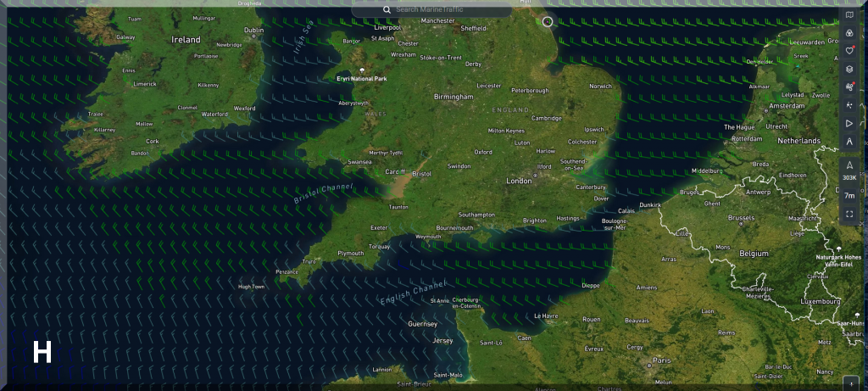
Task: Click the 7m update time indicator
Action: [x=849, y=195]
